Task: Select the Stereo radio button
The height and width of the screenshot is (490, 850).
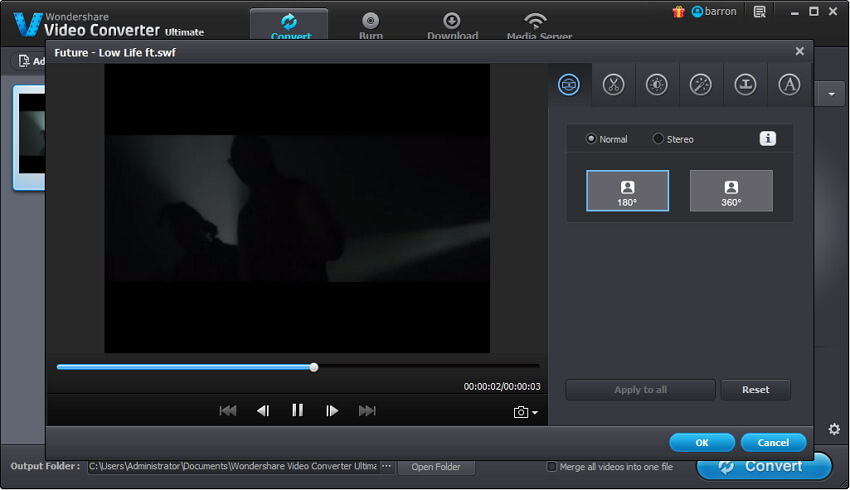Action: tap(658, 139)
